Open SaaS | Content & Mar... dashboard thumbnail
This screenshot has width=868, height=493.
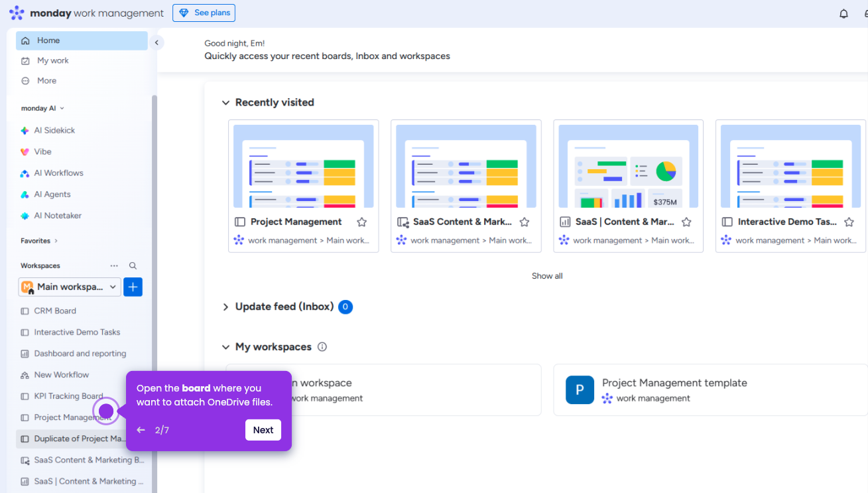(x=629, y=167)
